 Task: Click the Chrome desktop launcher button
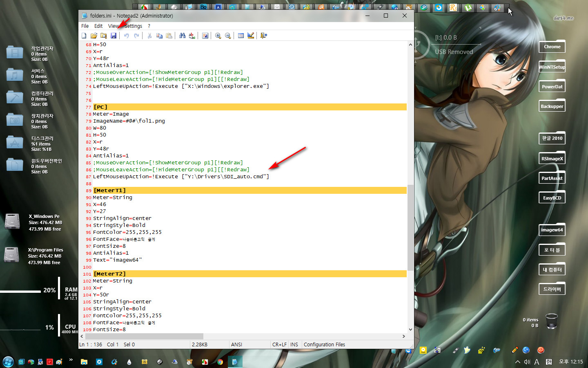tap(552, 47)
